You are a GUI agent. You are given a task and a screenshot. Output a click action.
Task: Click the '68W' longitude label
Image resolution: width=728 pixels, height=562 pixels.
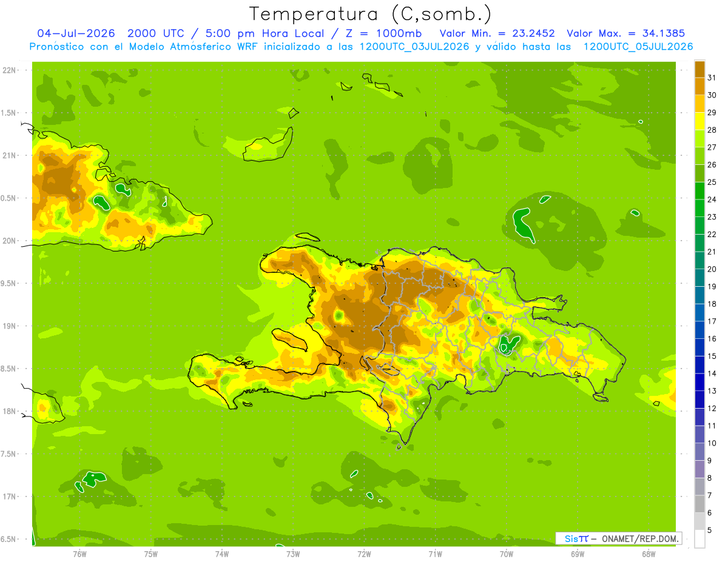(649, 554)
